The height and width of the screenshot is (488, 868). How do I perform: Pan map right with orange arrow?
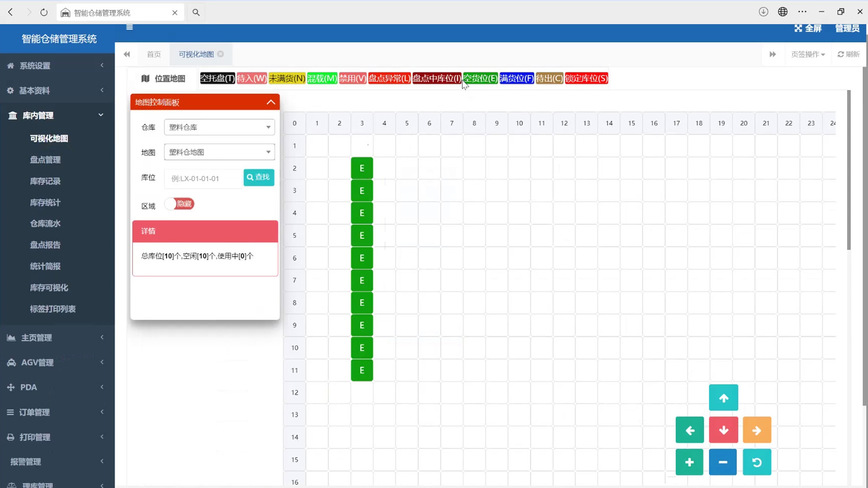[757, 430]
